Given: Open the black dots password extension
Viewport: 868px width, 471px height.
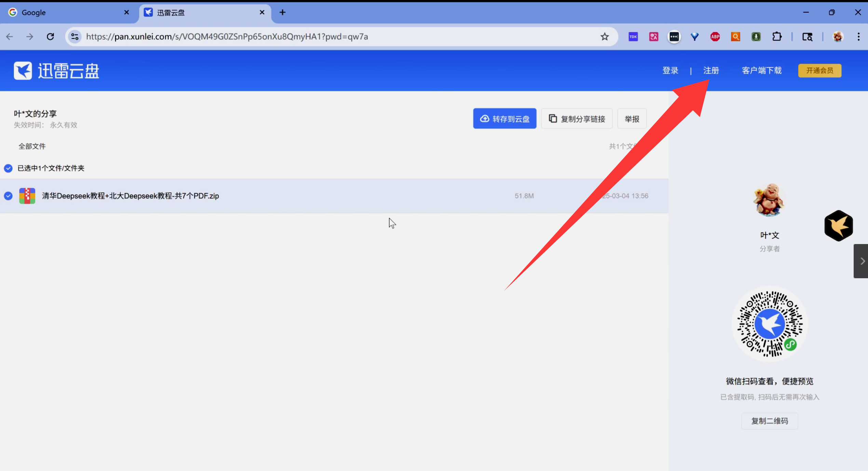Looking at the screenshot, I should [x=674, y=37].
